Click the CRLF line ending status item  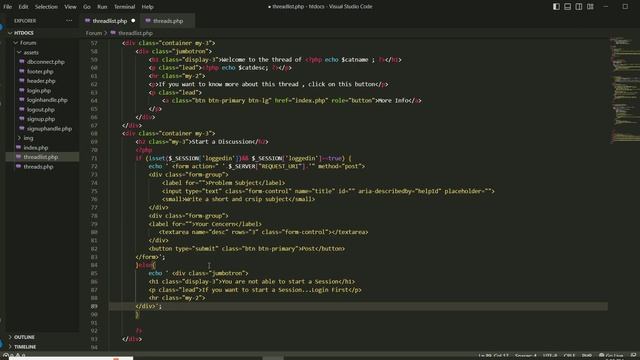pyautogui.click(x=569, y=356)
